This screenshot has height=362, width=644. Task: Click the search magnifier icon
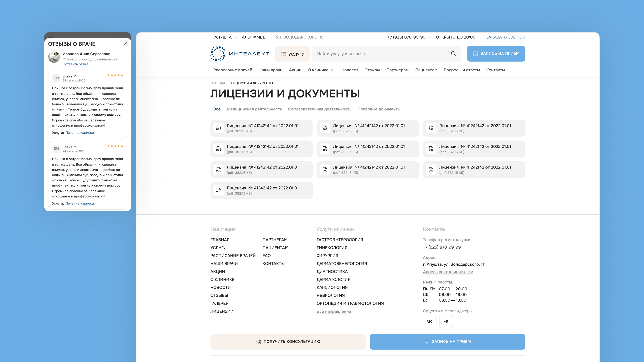[x=453, y=54]
